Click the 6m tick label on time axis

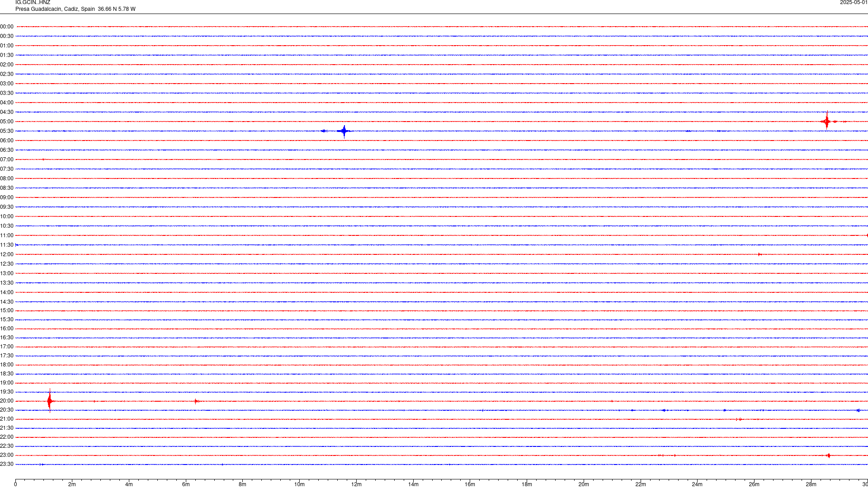(186, 484)
